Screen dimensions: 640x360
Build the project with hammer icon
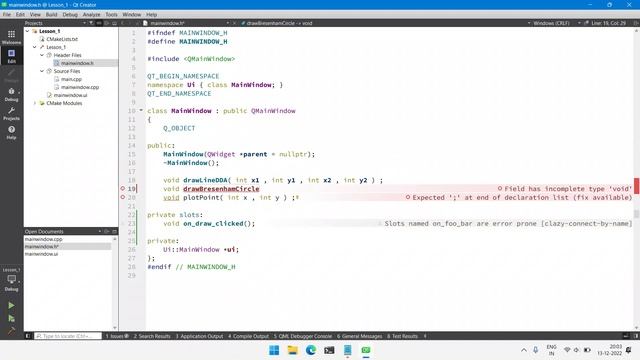[x=11, y=330]
